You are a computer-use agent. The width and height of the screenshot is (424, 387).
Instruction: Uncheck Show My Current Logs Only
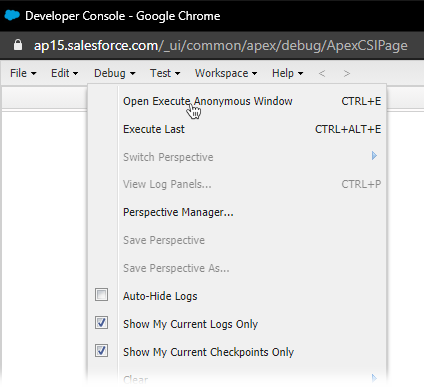pos(101,323)
